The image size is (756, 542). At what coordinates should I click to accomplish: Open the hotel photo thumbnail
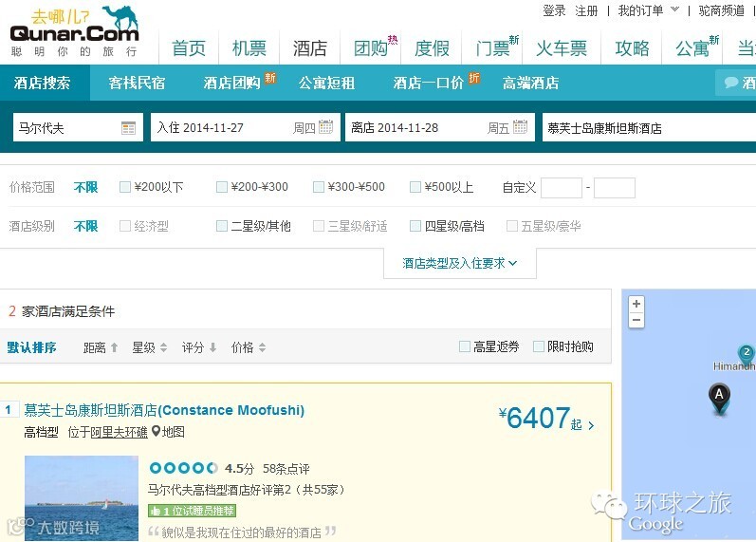click(x=82, y=498)
